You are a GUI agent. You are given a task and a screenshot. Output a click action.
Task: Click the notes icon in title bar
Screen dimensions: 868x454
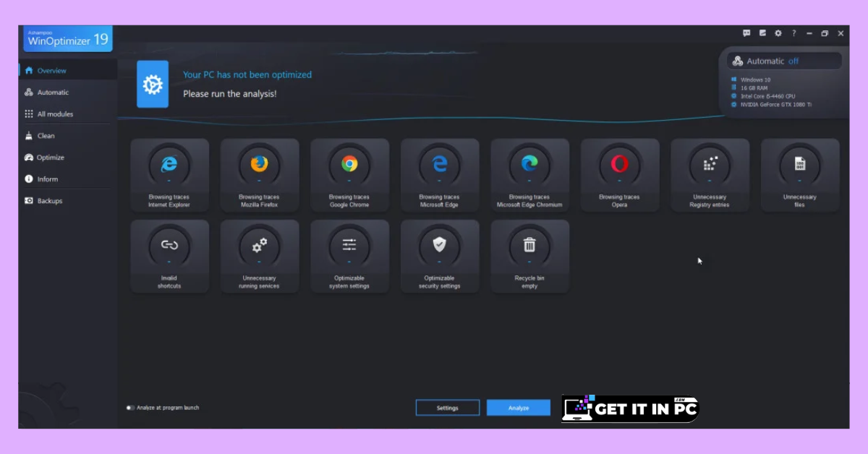[762, 33]
